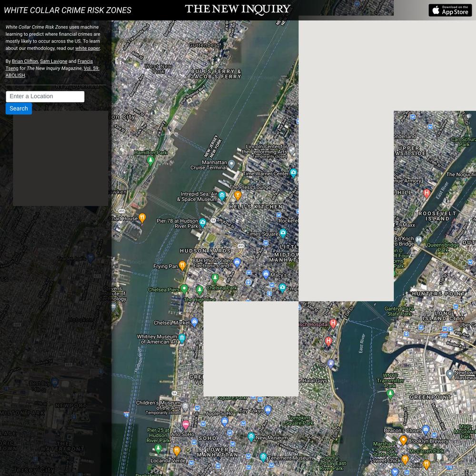Viewport: 476px width, 476px height.
Task: Click the Children's Museum of the Arts marker
Action: pos(186,407)
